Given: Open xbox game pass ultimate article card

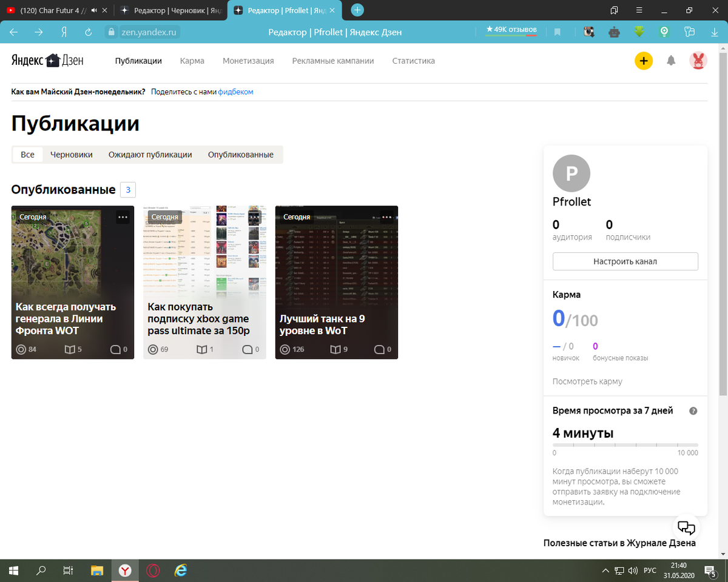Looking at the screenshot, I should point(204,283).
